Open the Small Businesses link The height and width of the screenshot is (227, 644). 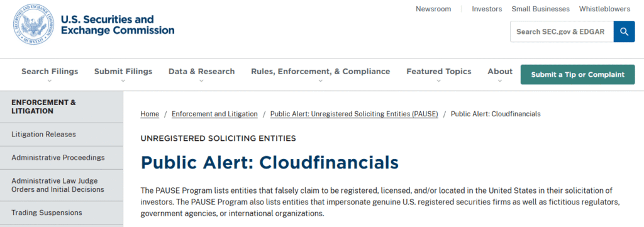540,9
